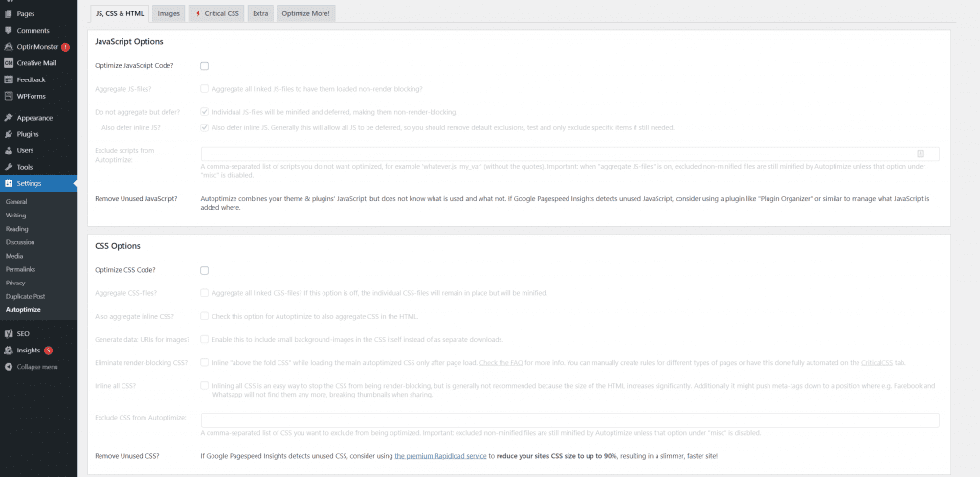Open Permalinks settings submenu item

pyautogui.click(x=19, y=269)
